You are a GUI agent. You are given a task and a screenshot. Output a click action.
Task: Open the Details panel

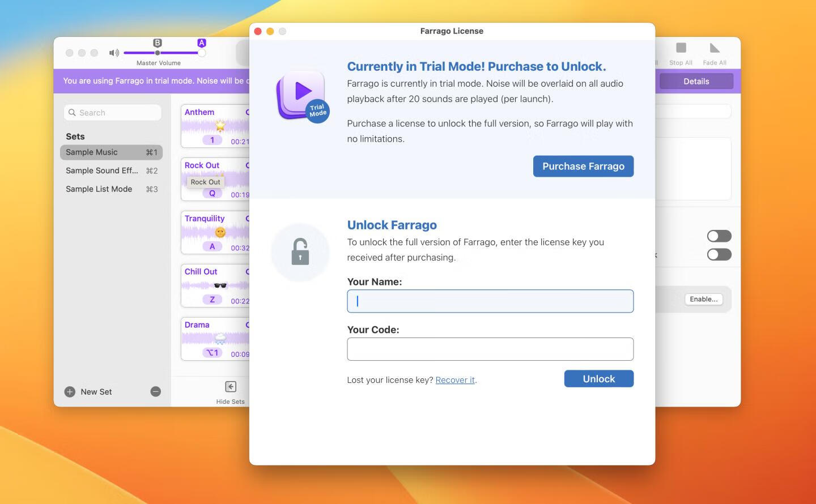point(696,81)
